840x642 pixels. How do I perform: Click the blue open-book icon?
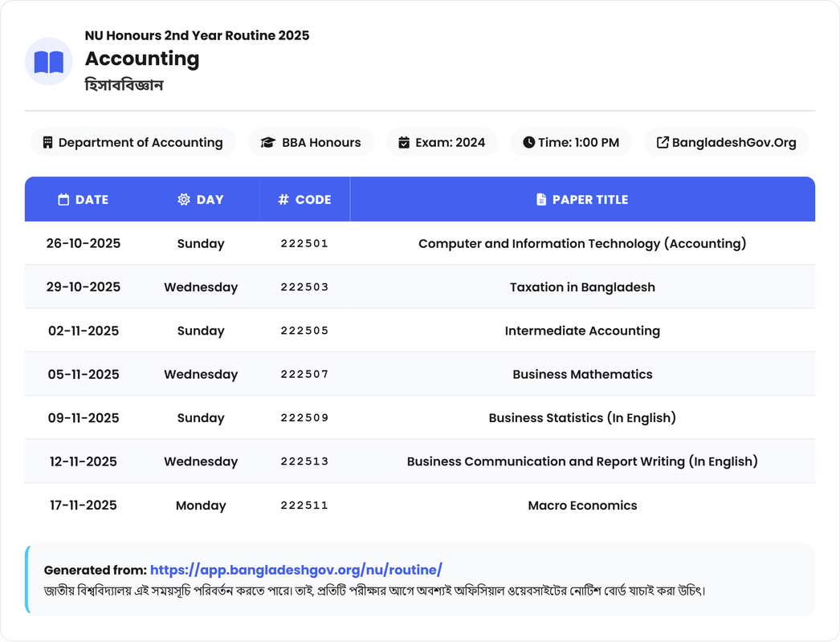(x=49, y=62)
